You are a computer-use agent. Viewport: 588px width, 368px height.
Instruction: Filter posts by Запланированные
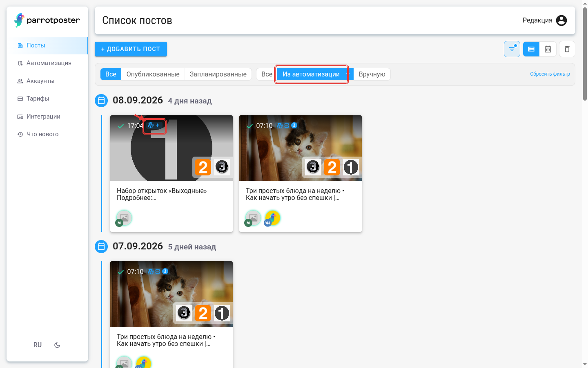coord(218,74)
